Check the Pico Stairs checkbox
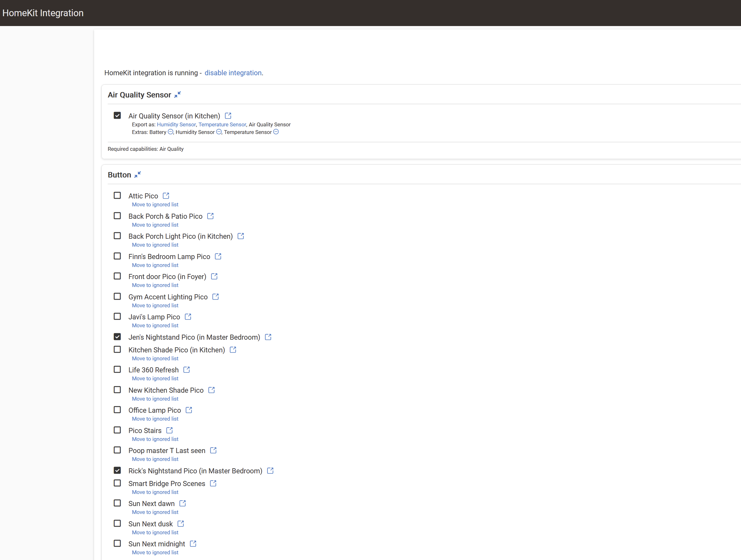This screenshot has height=560, width=741. (117, 430)
